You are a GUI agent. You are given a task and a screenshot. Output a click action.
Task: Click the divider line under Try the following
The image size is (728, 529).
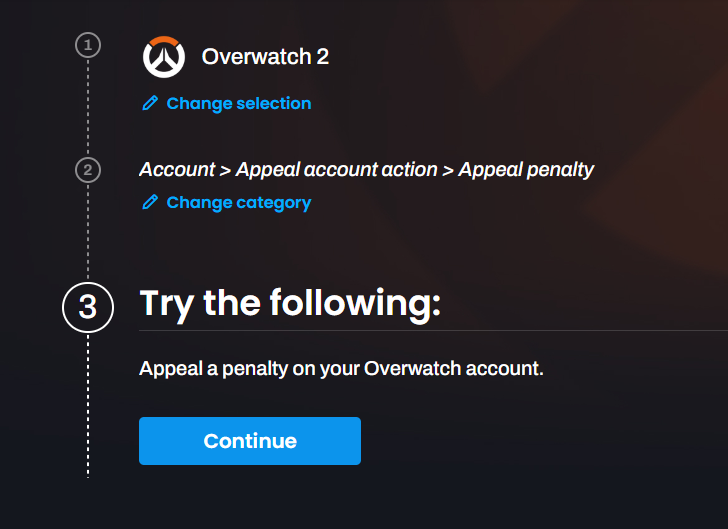[433, 331]
